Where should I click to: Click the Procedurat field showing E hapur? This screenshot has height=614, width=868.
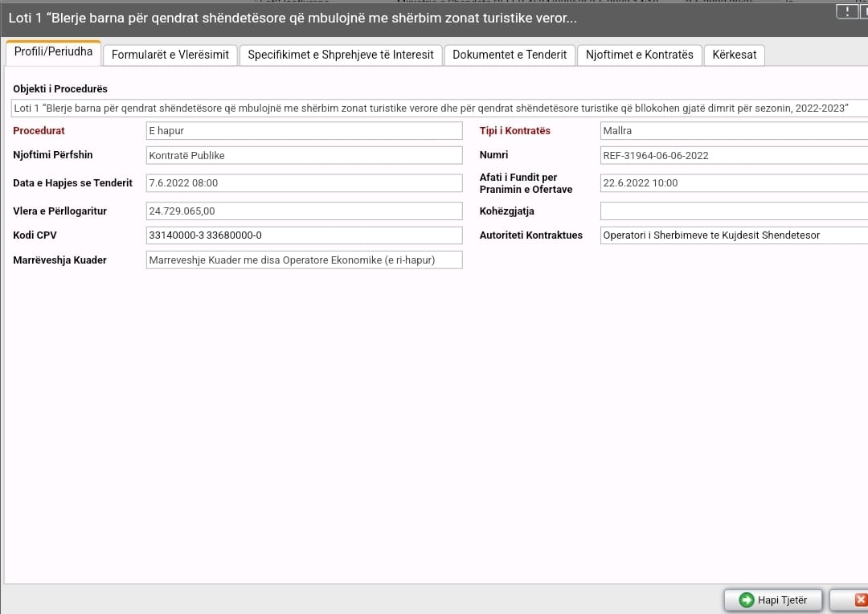coord(304,131)
